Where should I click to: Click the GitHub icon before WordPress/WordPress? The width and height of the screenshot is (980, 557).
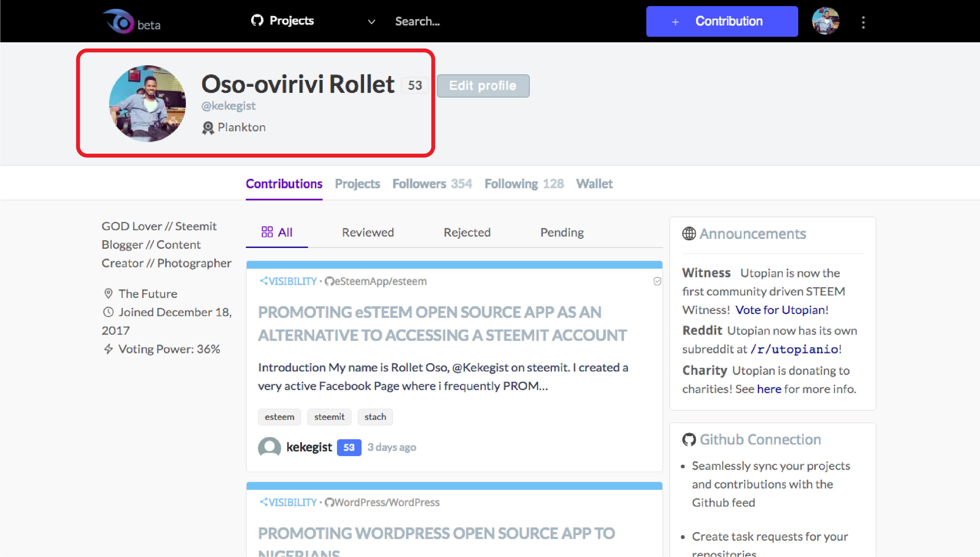coord(329,502)
